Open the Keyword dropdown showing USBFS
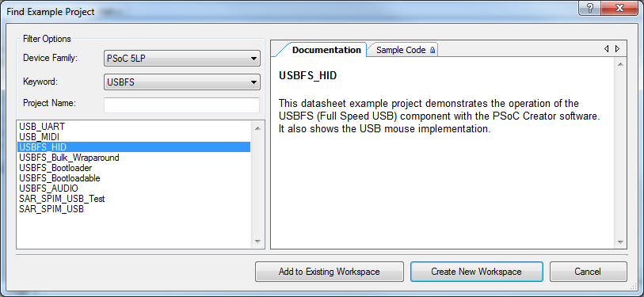 (x=182, y=82)
